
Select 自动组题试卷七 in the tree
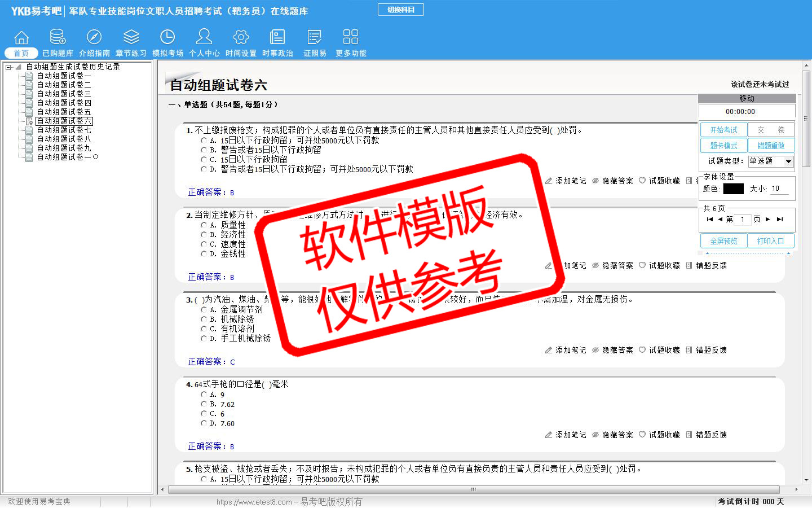tap(64, 130)
